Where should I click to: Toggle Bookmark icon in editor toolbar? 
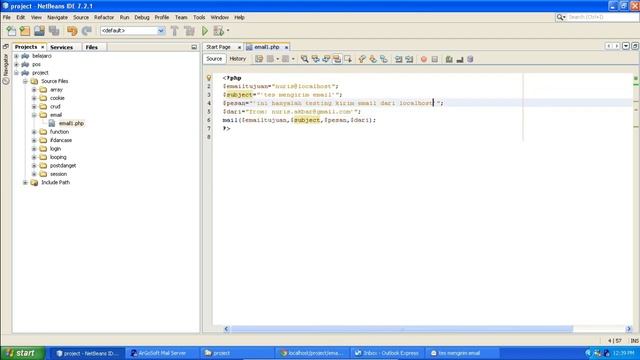click(x=384, y=59)
